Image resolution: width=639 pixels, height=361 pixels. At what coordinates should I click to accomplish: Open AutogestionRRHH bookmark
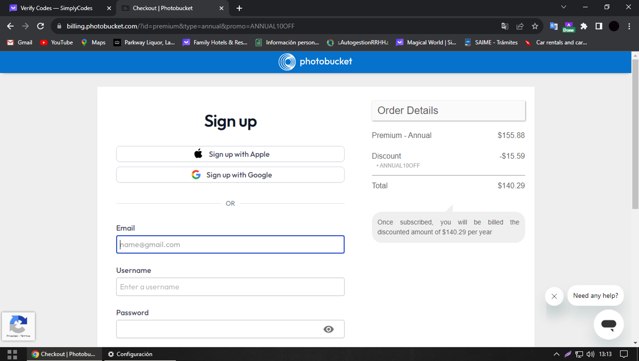(x=357, y=42)
